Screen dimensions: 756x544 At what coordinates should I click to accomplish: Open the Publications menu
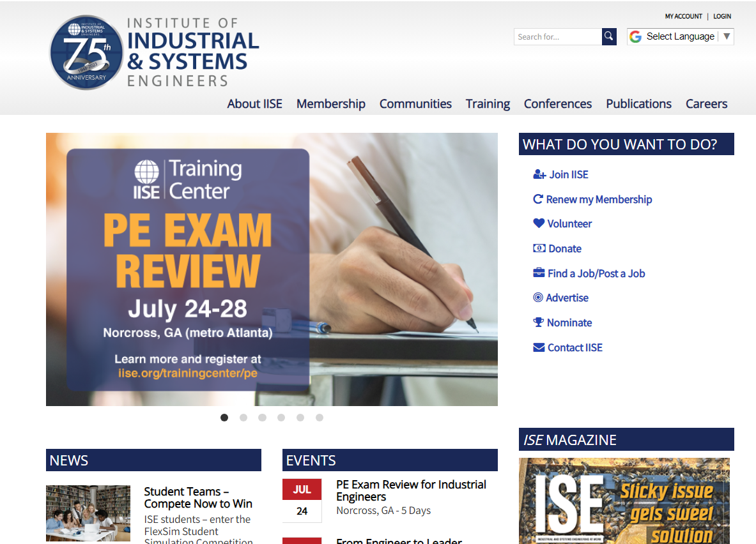pos(639,104)
